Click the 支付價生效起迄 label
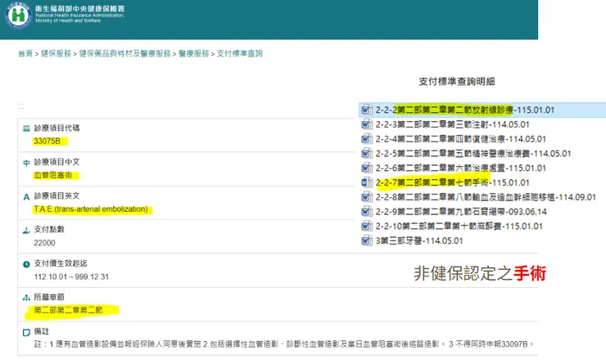 (x=61, y=263)
